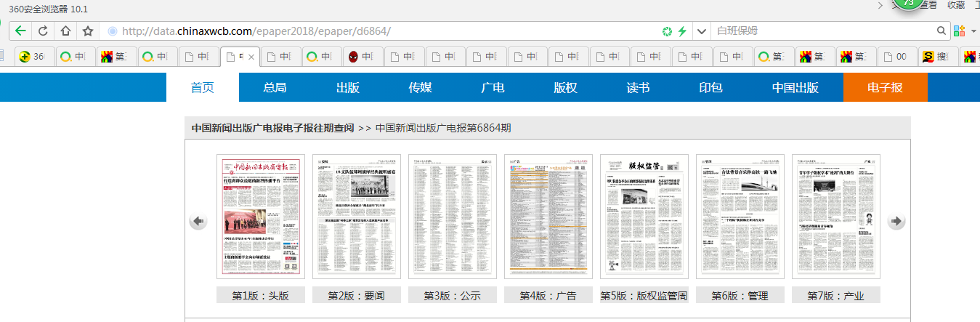Expand the dropdown arrow beside the extensions icon
Screen dimensions: 980x322
pos(973,31)
